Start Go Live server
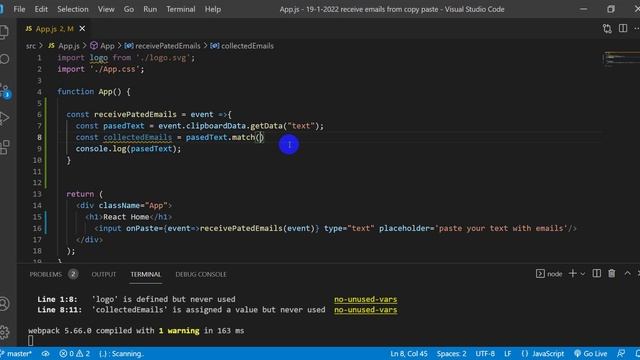This screenshot has height=360, width=640. coord(590,354)
